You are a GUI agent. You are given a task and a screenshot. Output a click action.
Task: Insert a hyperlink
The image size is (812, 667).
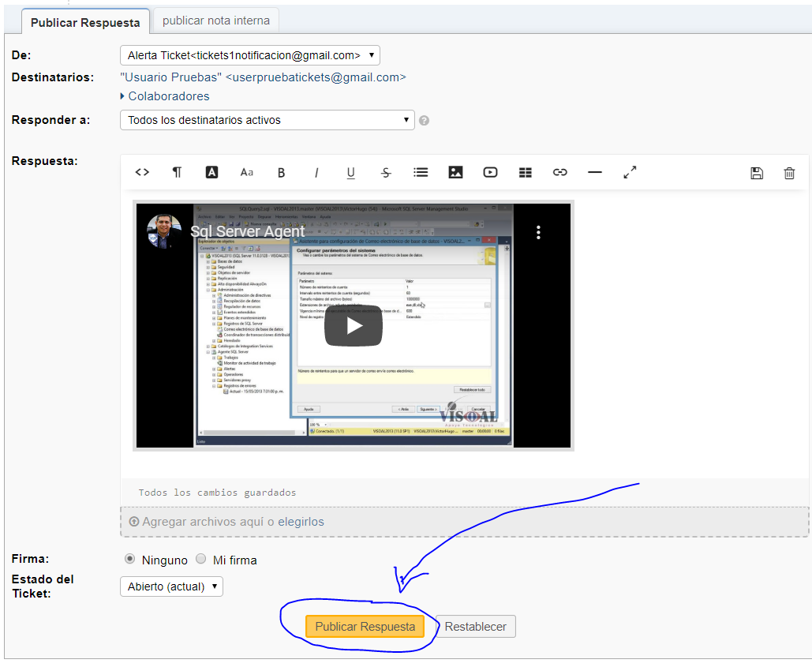point(560,172)
